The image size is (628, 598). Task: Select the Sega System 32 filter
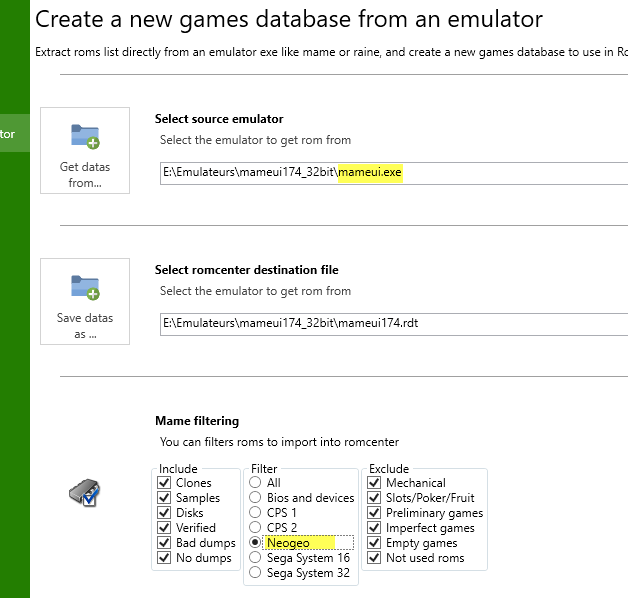[x=255, y=572]
